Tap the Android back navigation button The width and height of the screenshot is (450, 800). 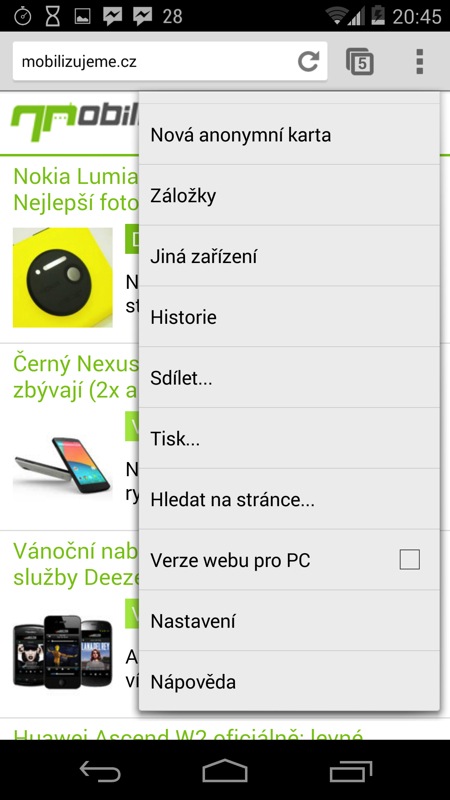100,769
